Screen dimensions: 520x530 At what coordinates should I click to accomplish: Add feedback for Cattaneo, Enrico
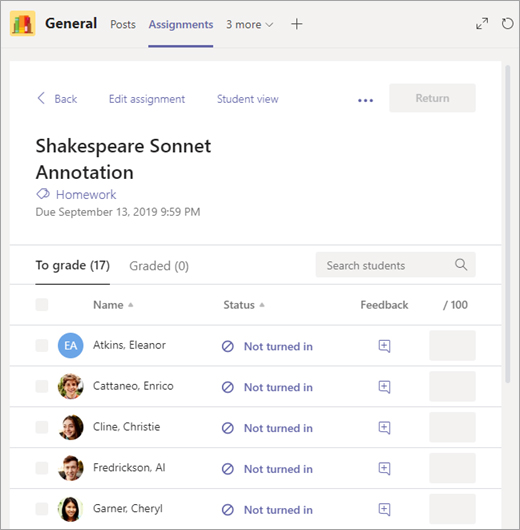(384, 387)
